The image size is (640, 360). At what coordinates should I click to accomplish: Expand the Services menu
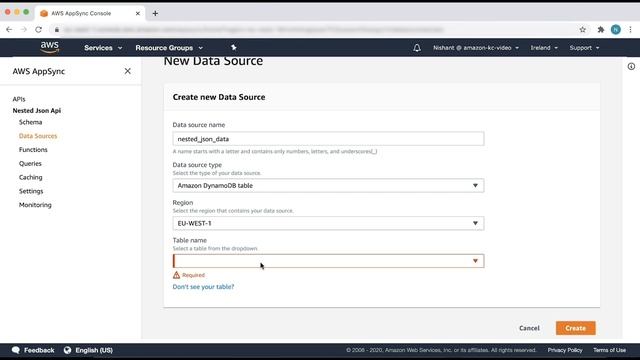point(103,48)
